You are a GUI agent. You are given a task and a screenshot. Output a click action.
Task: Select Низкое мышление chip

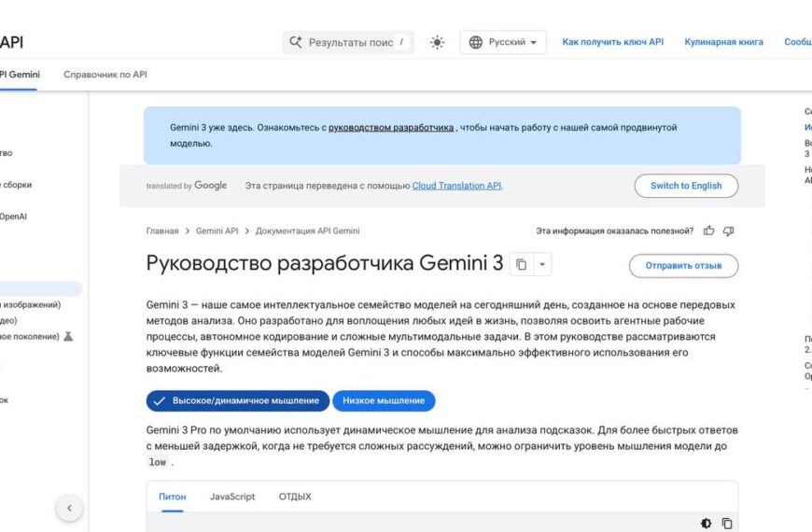(384, 401)
